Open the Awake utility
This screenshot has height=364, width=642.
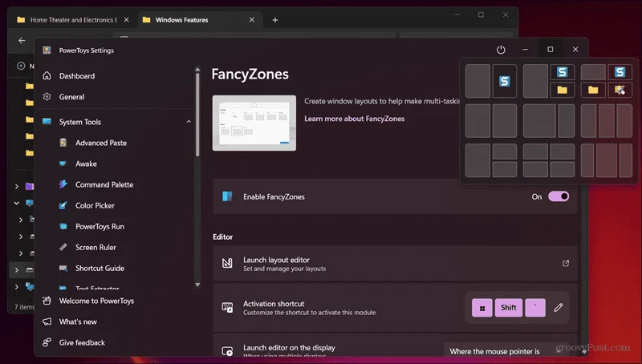(86, 164)
